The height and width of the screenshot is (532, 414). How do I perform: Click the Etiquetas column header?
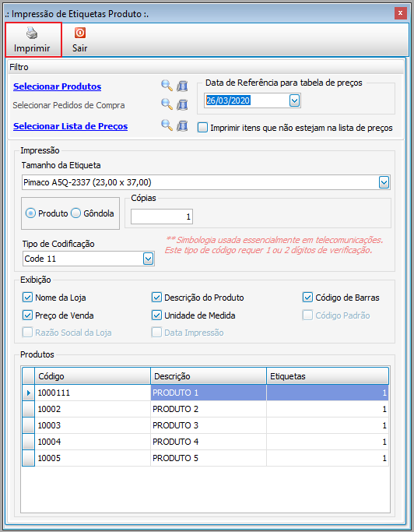tap(328, 376)
